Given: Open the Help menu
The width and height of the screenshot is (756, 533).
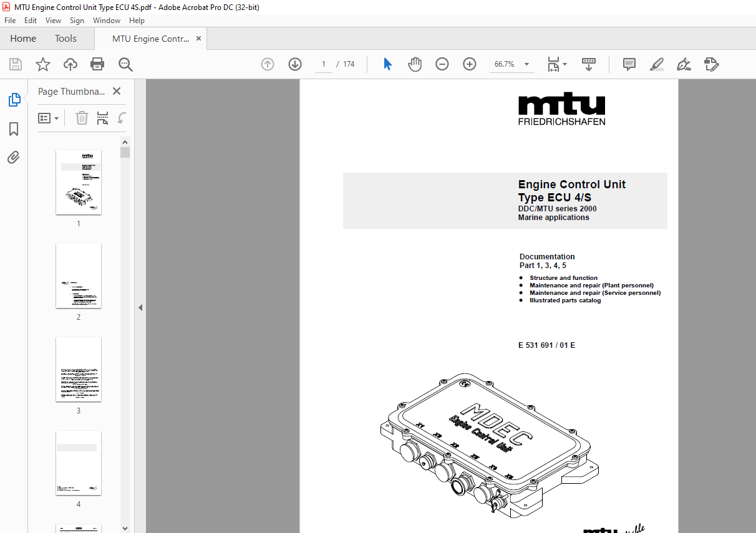Looking at the screenshot, I should pos(137,21).
